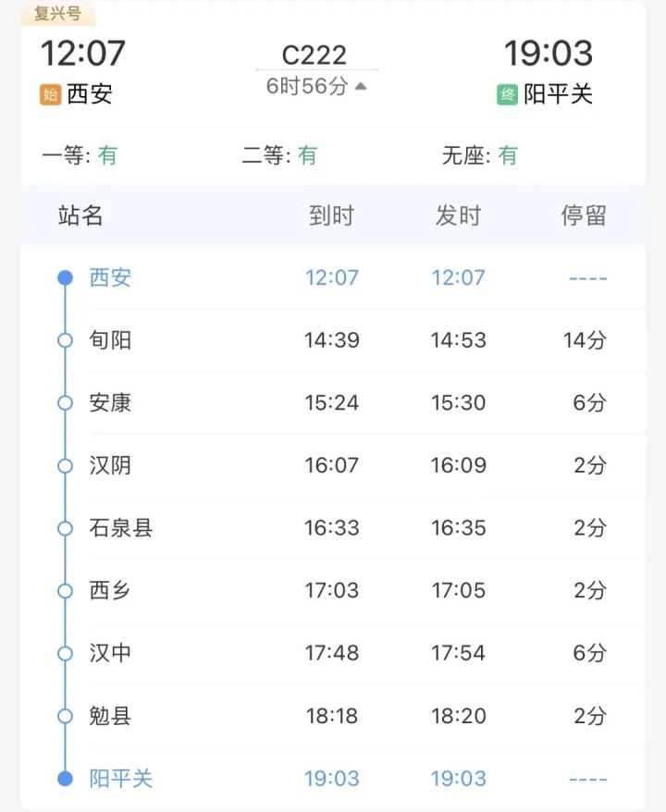Click the 站名 column header
This screenshot has height=812, width=666.
(80, 215)
